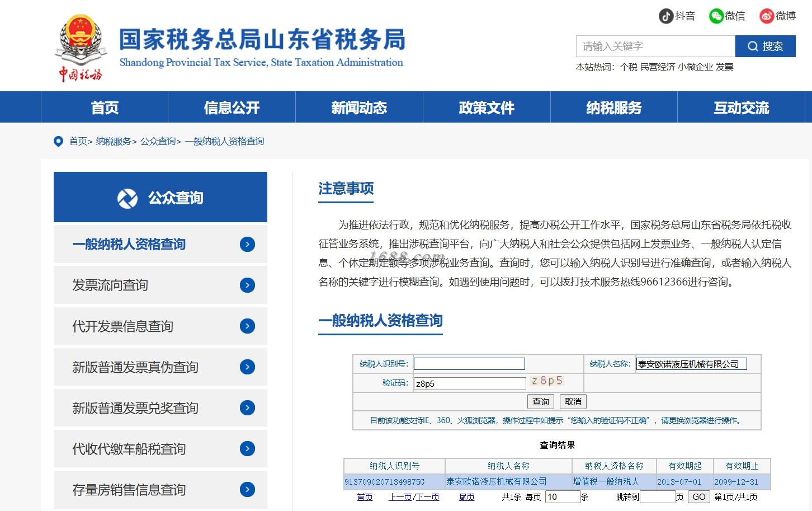Click the 首页 pagination link

365,497
